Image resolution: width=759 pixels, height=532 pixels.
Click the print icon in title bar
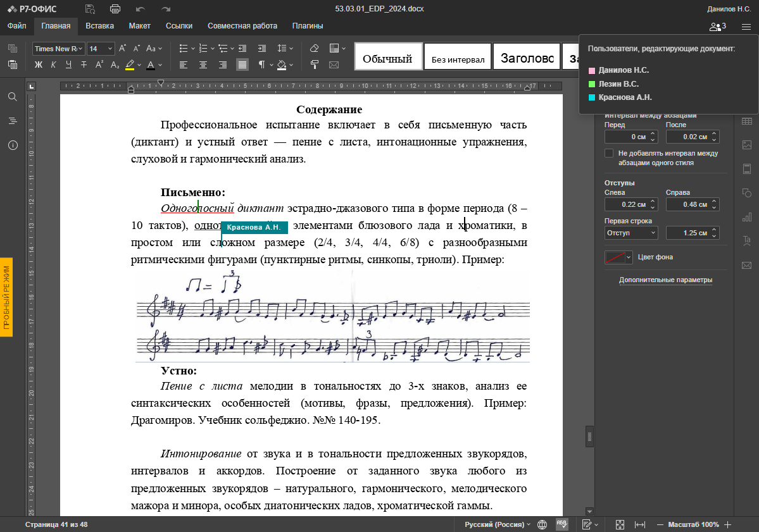115,9
